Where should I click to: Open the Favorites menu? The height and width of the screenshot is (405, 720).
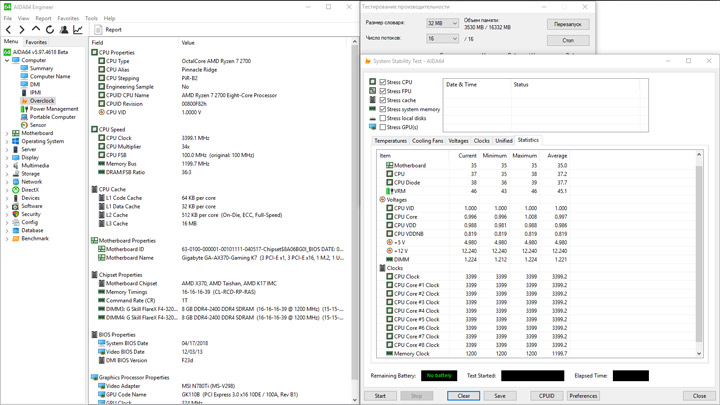(68, 18)
